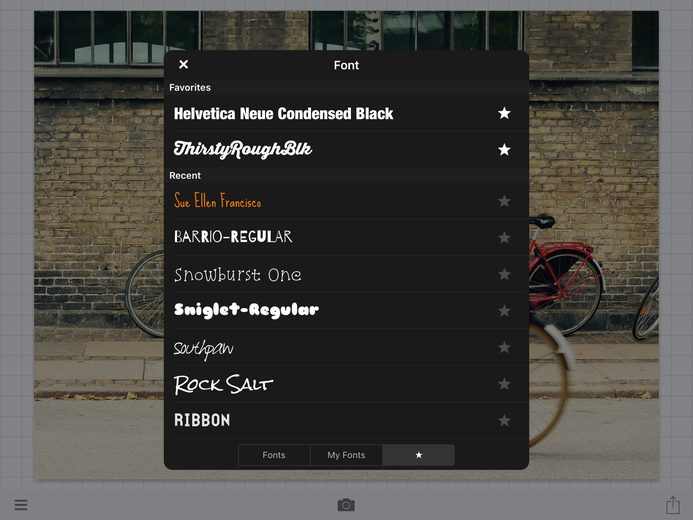Pick the Southpaw font

tap(346, 348)
